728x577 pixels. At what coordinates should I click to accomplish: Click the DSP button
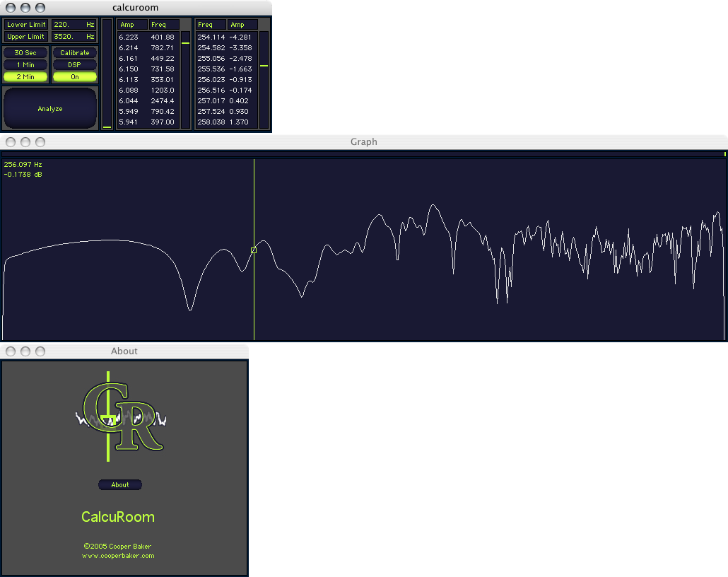pos(75,64)
